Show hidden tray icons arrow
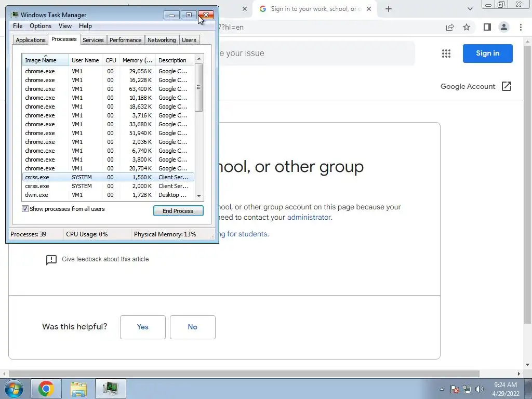 tap(442, 389)
